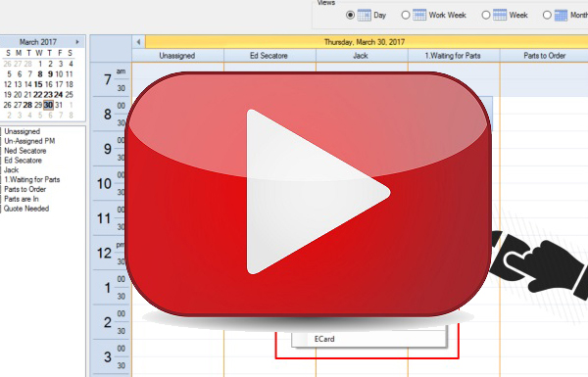Select the Work Week view radio button

click(x=406, y=15)
